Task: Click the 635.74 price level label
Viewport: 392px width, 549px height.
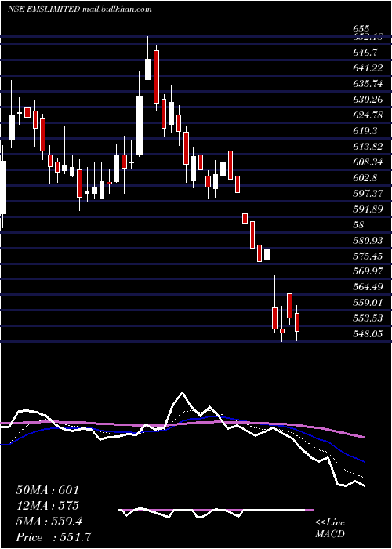Action: tap(368, 84)
